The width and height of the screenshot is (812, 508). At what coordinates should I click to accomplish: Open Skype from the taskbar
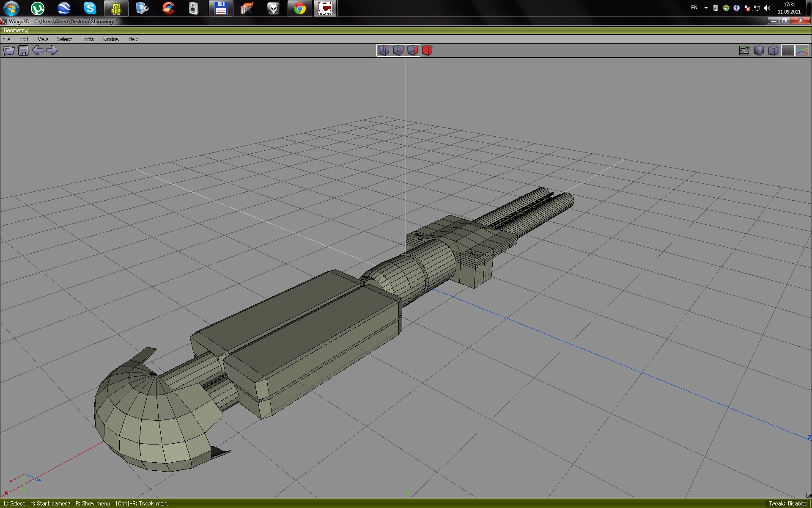click(90, 8)
